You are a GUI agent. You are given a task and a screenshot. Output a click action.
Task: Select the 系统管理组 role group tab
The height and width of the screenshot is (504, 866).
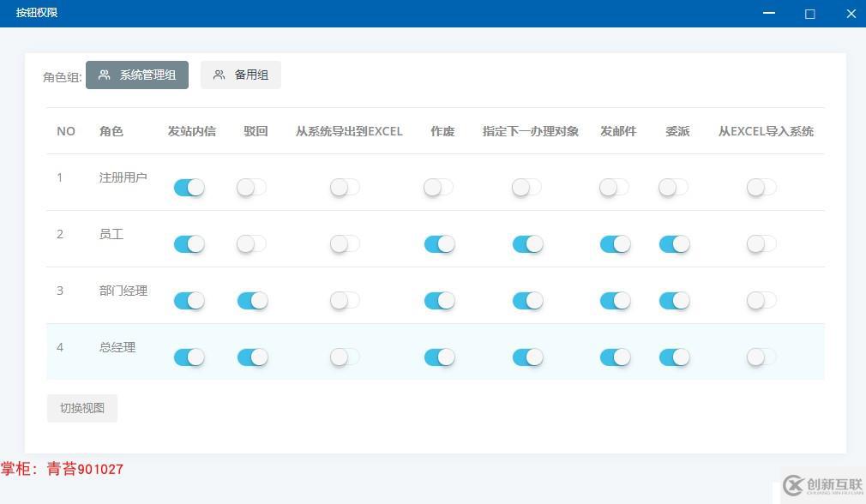[137, 75]
